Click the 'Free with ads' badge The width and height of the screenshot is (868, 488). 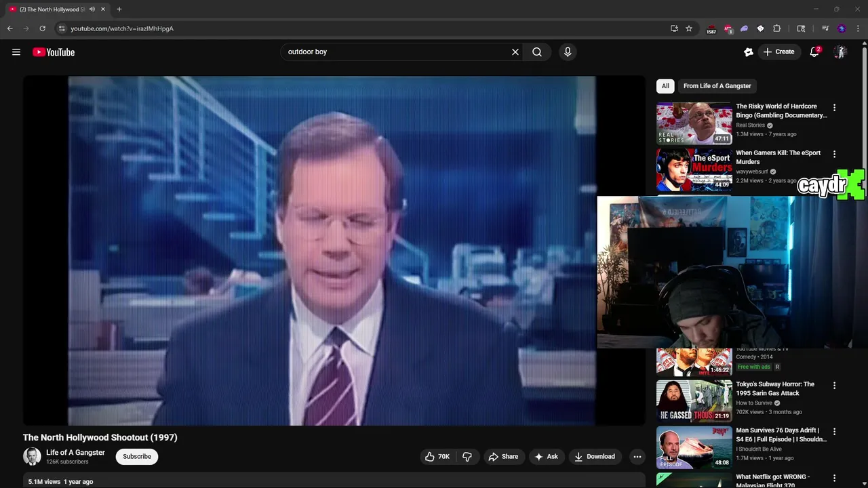coord(754,367)
